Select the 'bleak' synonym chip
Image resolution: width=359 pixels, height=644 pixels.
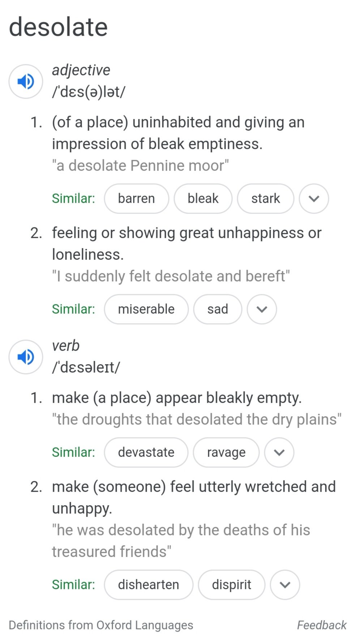pyautogui.click(x=203, y=199)
